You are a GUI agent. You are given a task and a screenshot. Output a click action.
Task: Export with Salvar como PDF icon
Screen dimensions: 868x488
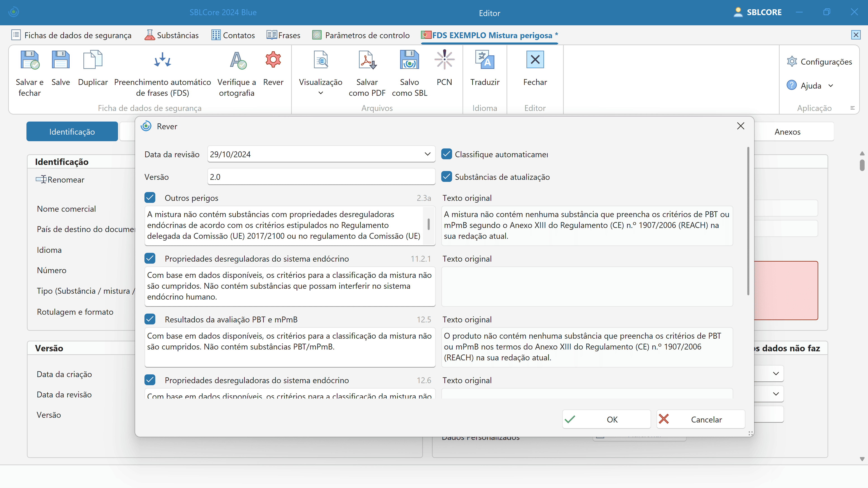tap(367, 60)
